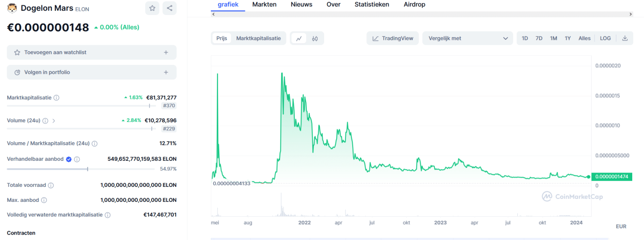The image size is (644, 240).
Task: Click info icon next to Totale voorraad
Action: (51, 185)
